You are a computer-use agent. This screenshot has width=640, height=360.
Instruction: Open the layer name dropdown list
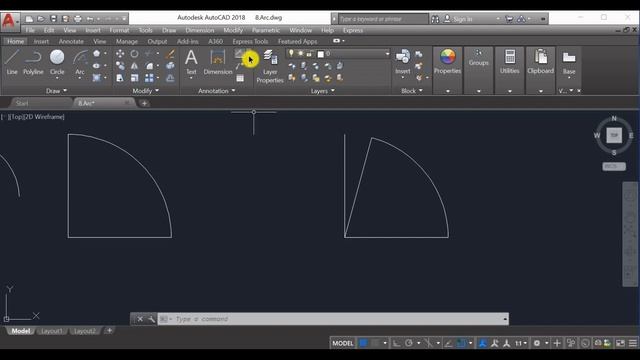pos(387,53)
